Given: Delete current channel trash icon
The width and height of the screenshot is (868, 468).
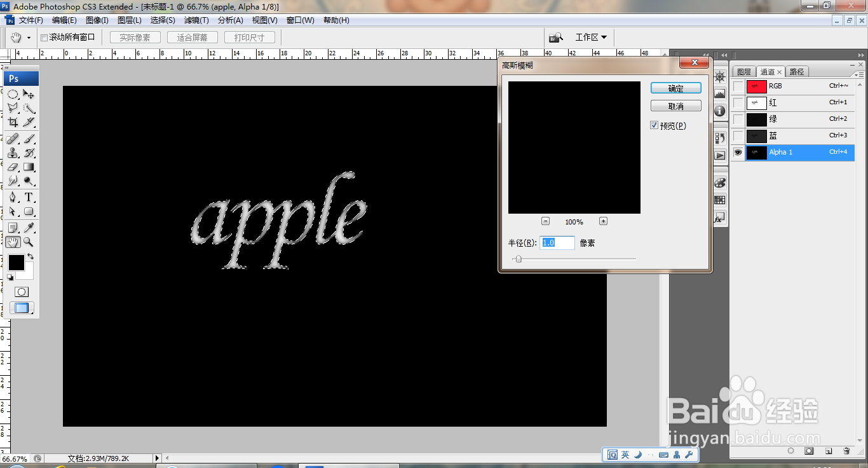Looking at the screenshot, I should coord(846,451).
